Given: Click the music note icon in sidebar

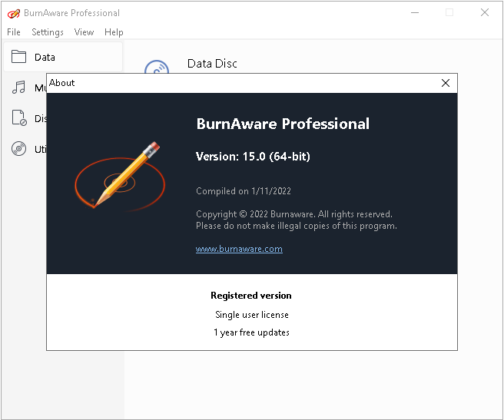Looking at the screenshot, I should pyautogui.click(x=18, y=87).
